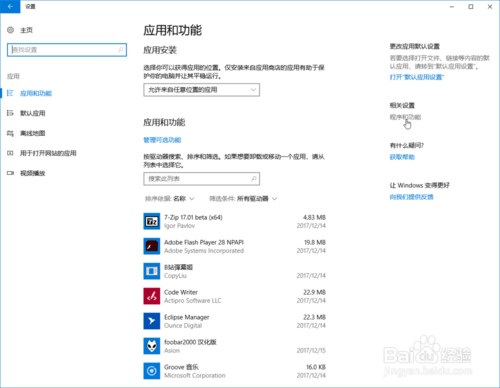
Task: Open the 应用和功能 menu item
Action: pyautogui.click(x=36, y=93)
